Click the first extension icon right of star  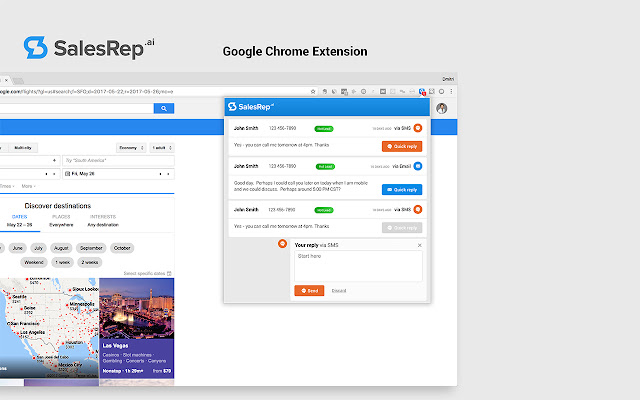tap(324, 92)
